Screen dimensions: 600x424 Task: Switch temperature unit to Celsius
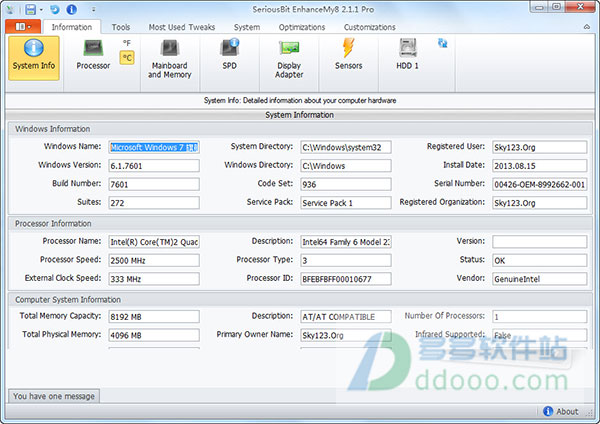point(127,58)
